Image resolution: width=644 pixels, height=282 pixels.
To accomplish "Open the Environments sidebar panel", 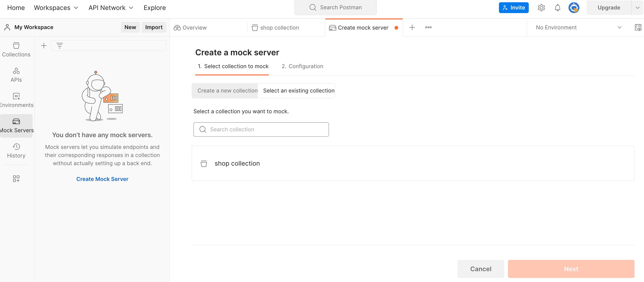I will coord(16,100).
